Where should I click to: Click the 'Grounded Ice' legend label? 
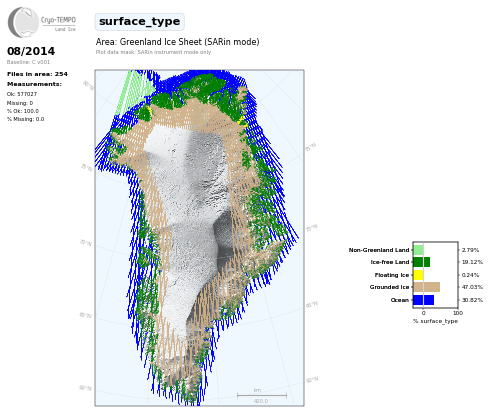pyautogui.click(x=389, y=287)
